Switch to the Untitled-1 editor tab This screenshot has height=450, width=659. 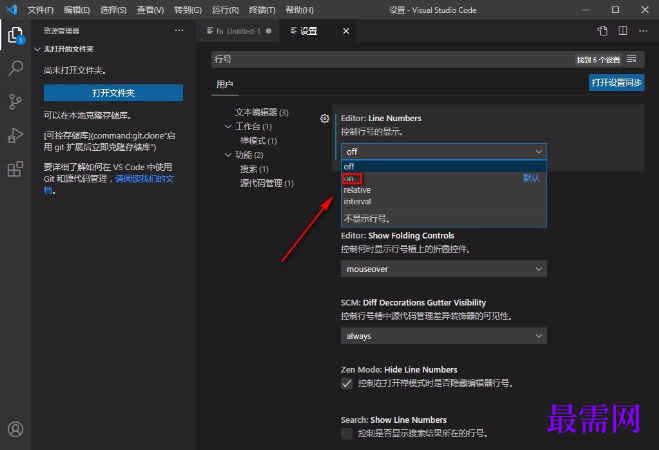click(x=238, y=31)
